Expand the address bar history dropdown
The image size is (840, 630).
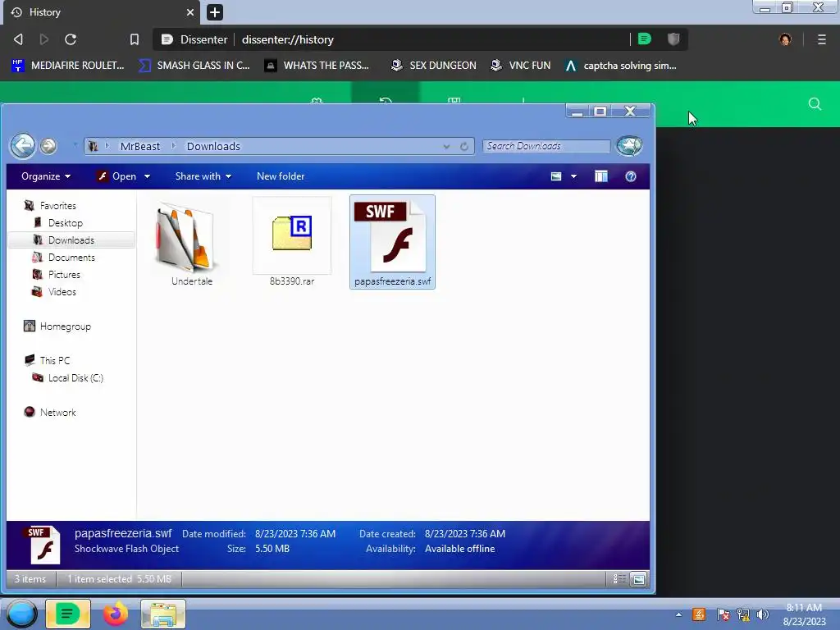446,146
